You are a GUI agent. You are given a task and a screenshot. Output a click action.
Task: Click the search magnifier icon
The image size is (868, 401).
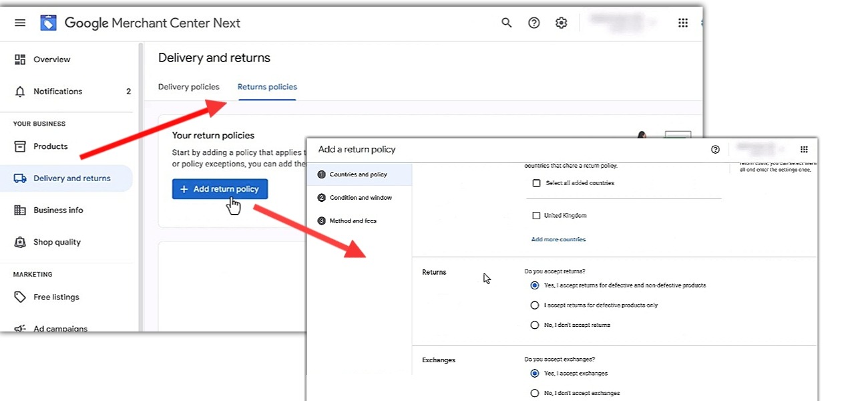pos(507,23)
